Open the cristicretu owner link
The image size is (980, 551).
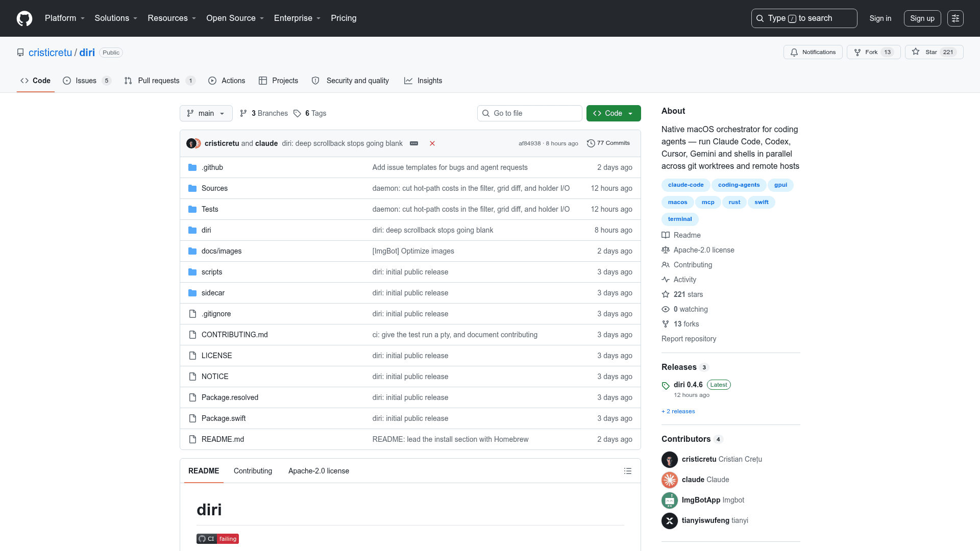pos(51,53)
